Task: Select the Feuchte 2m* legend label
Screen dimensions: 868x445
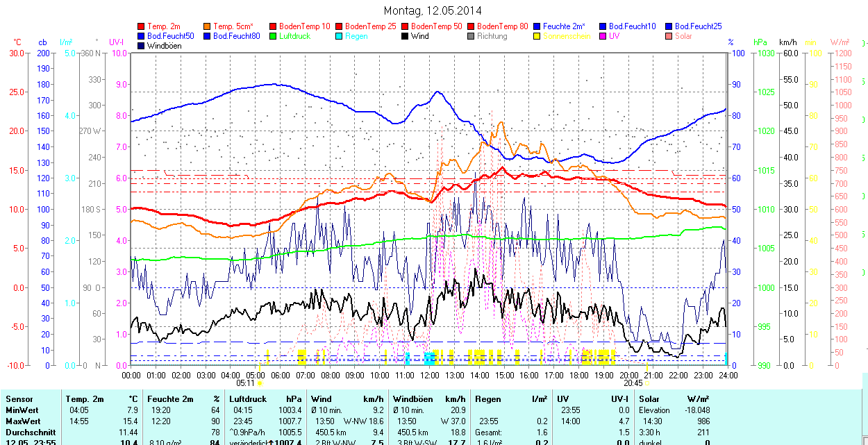Action: [564, 26]
